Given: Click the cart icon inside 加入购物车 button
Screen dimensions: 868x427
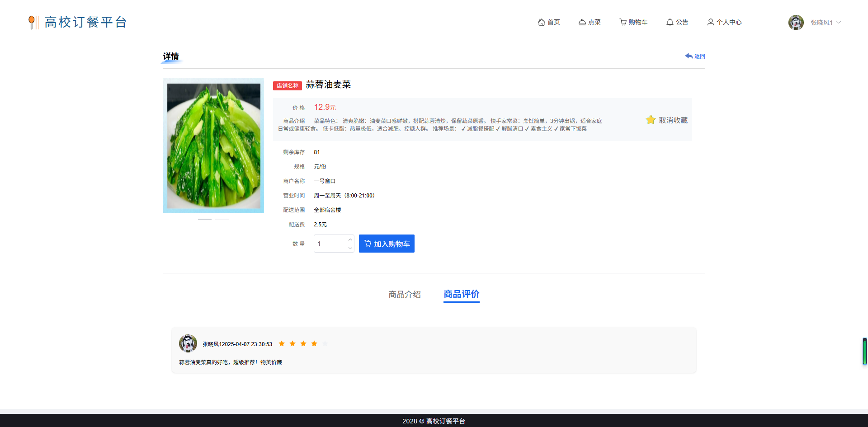Looking at the screenshot, I should [367, 243].
